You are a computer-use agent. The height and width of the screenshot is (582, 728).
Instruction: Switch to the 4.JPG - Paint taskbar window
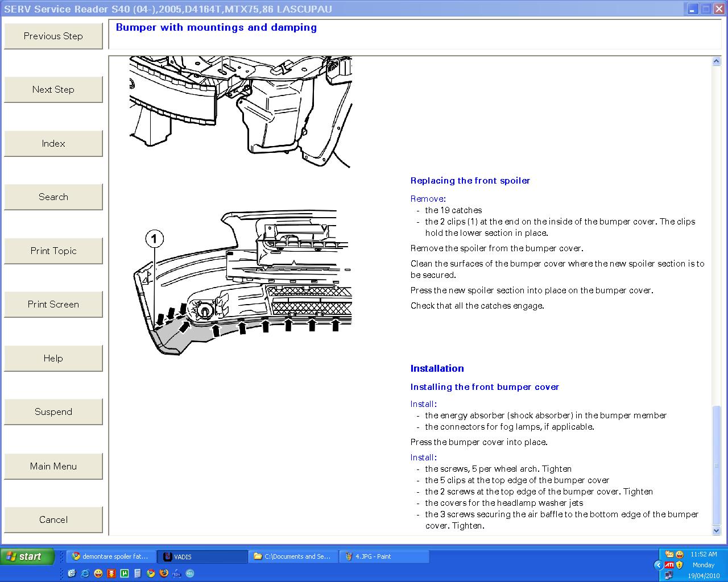(383, 556)
